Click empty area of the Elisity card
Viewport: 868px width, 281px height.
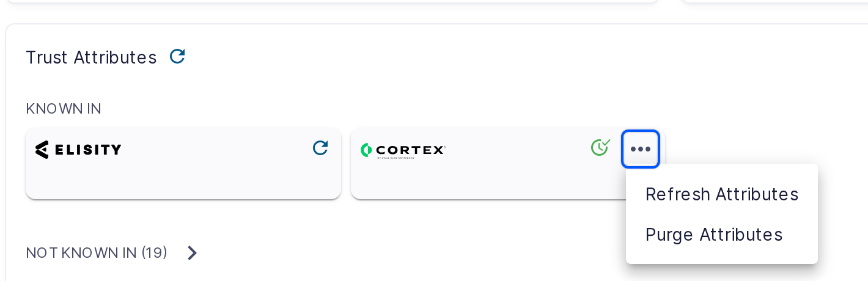point(183,180)
